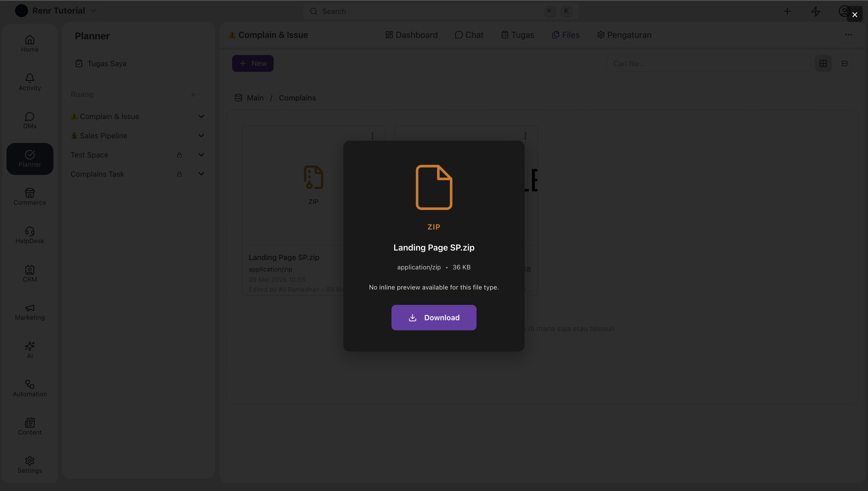Screen dimensions: 868x491
Task: Open the CRM contacts icon
Action: [x=30, y=269]
